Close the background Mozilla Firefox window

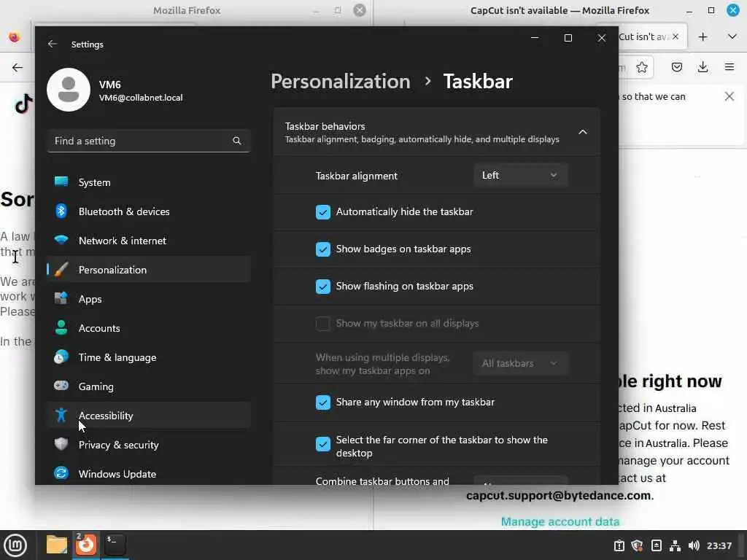tap(360, 10)
